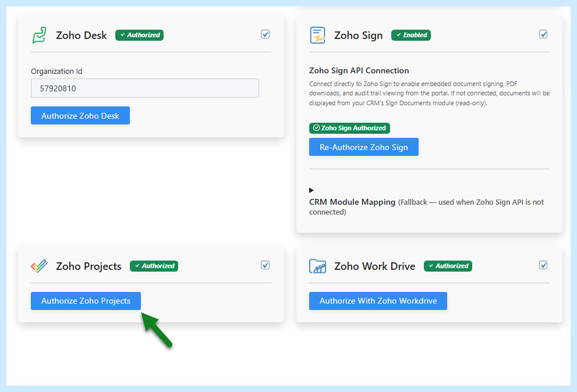Click the Zoho Work Drive title text
The image size is (577, 392).
[x=374, y=266]
